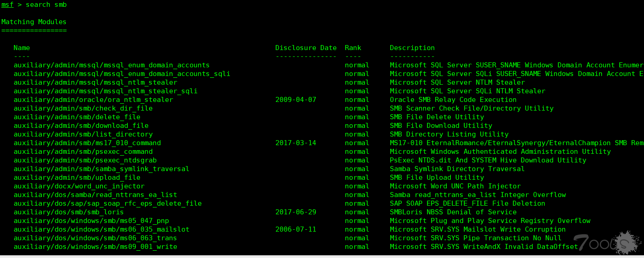Click the Rank column header
The image size is (644, 258).
coord(353,48)
